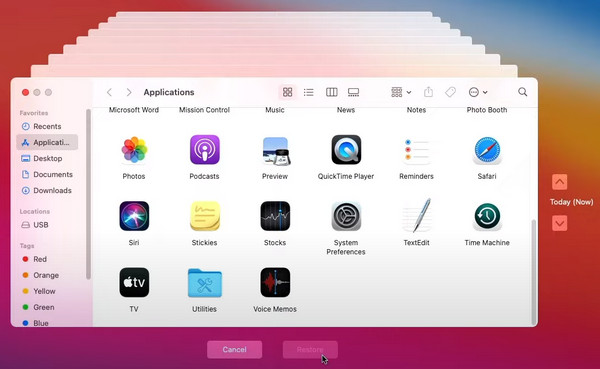Click the Music label

coord(275,110)
